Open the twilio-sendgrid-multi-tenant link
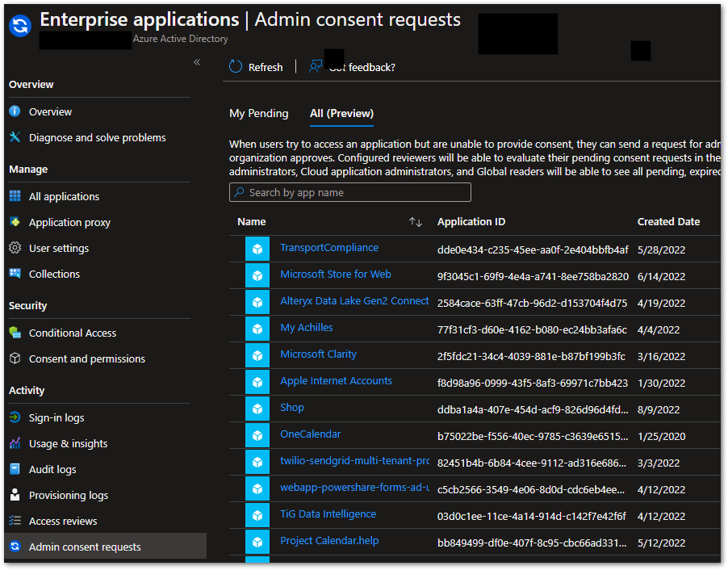The image size is (728, 570). [354, 461]
